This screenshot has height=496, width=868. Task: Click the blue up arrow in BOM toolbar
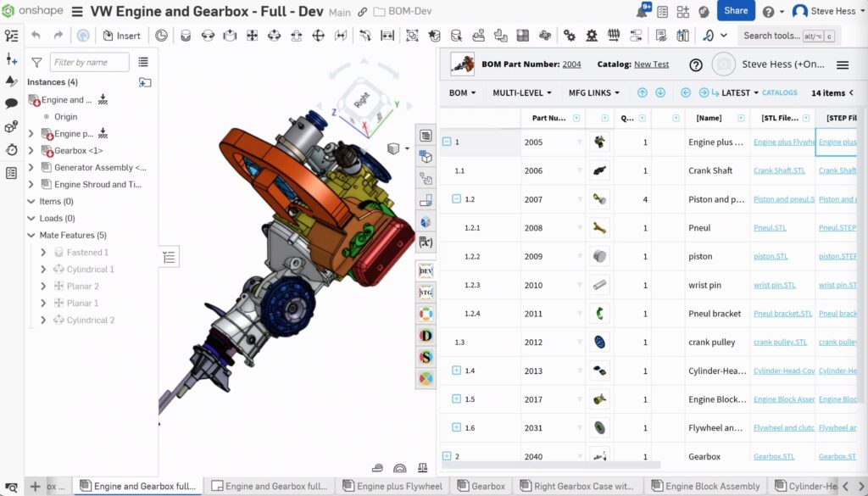[643, 93]
